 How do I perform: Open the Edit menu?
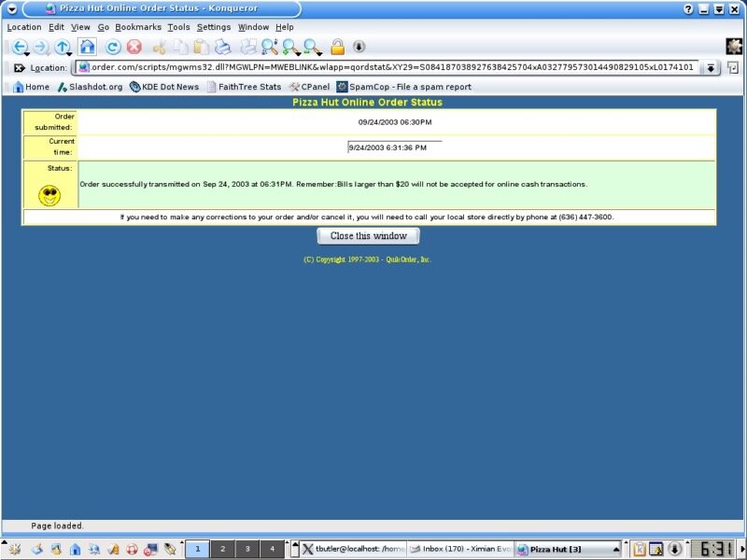coord(56,27)
